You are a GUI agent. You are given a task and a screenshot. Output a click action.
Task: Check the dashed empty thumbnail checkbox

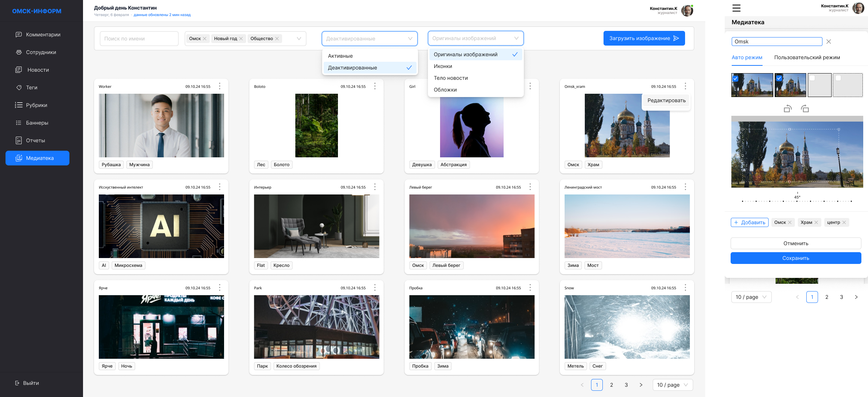pos(838,78)
